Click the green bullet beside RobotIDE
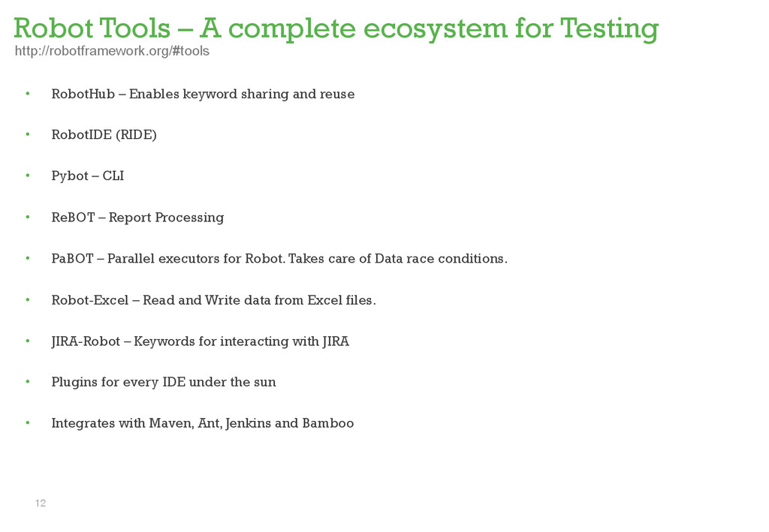This screenshot has height=532, width=769. point(28,134)
